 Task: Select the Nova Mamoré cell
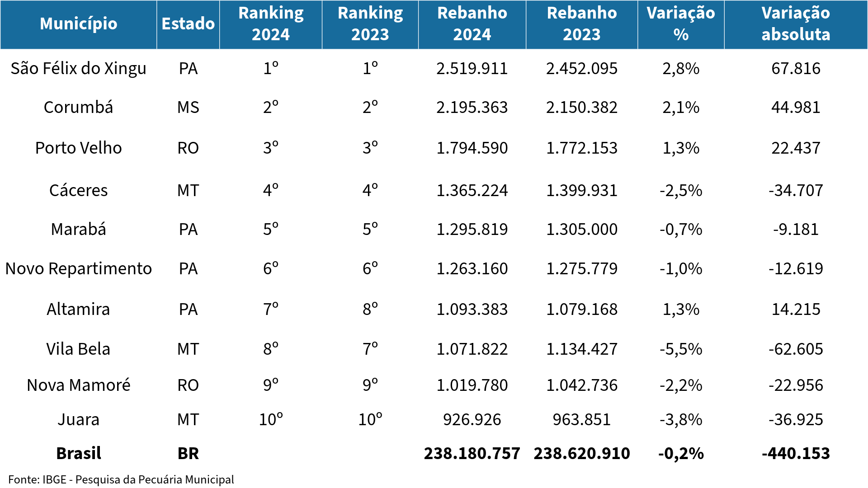(79, 385)
